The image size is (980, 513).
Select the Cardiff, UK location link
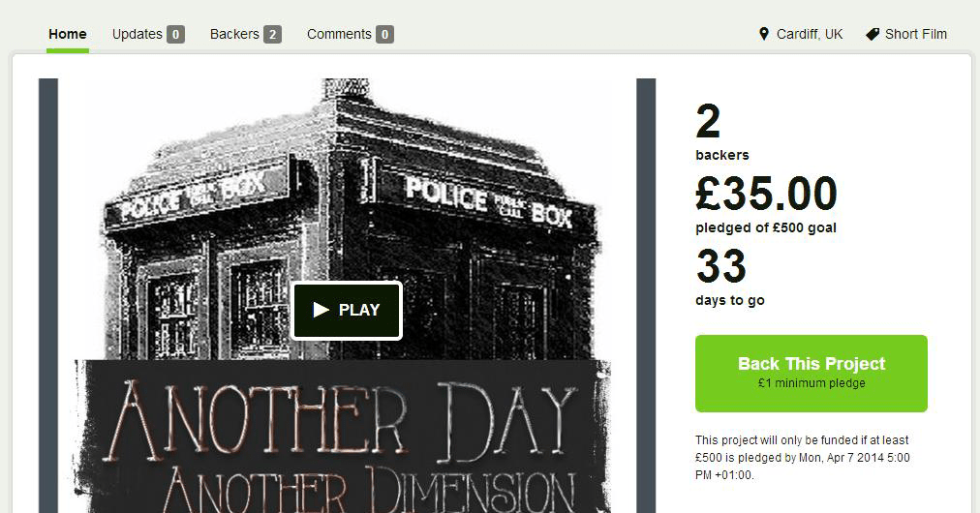pos(810,35)
